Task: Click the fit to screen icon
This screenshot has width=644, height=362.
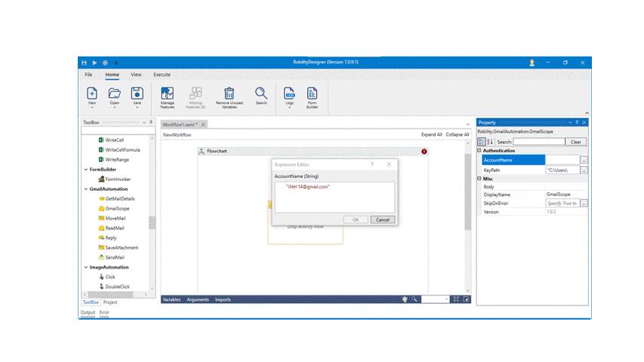Action: point(456,299)
